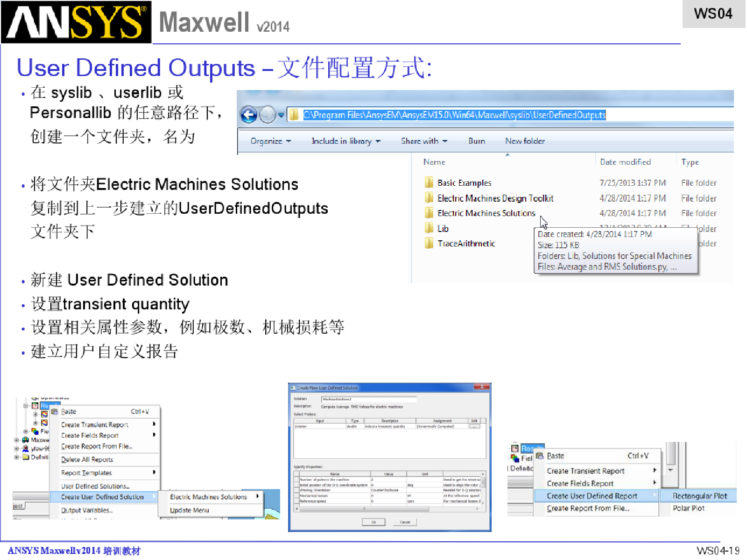
Task: Expand the Maxwell design node in left tree
Action: point(17,440)
